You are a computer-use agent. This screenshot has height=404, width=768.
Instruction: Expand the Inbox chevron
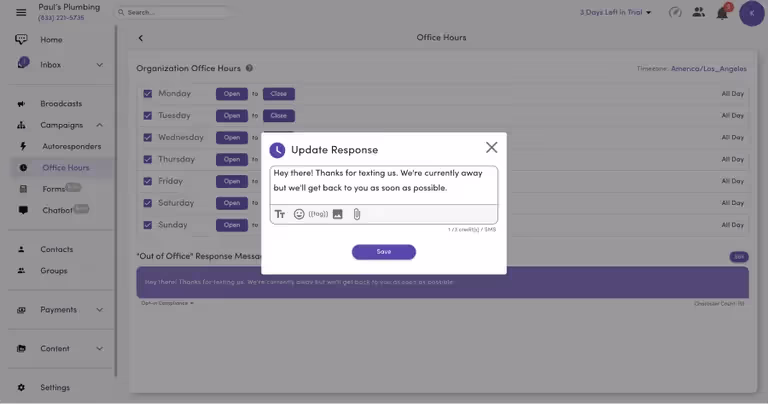coord(99,65)
